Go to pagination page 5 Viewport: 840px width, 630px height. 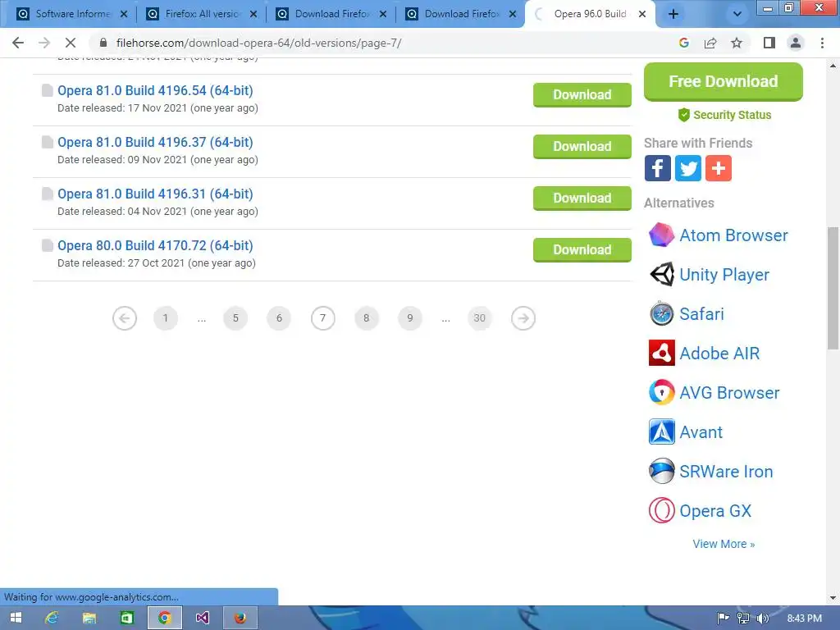click(x=235, y=318)
